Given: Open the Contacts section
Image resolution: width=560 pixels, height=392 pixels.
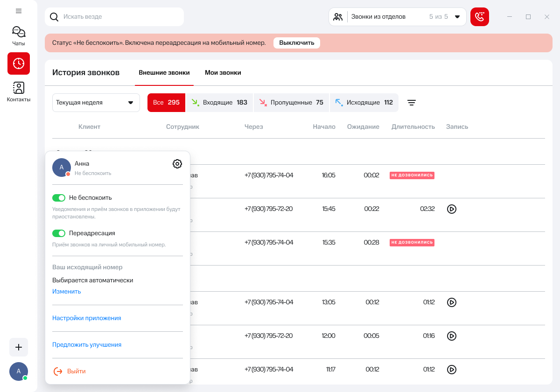Looking at the screenshot, I should coord(19,91).
